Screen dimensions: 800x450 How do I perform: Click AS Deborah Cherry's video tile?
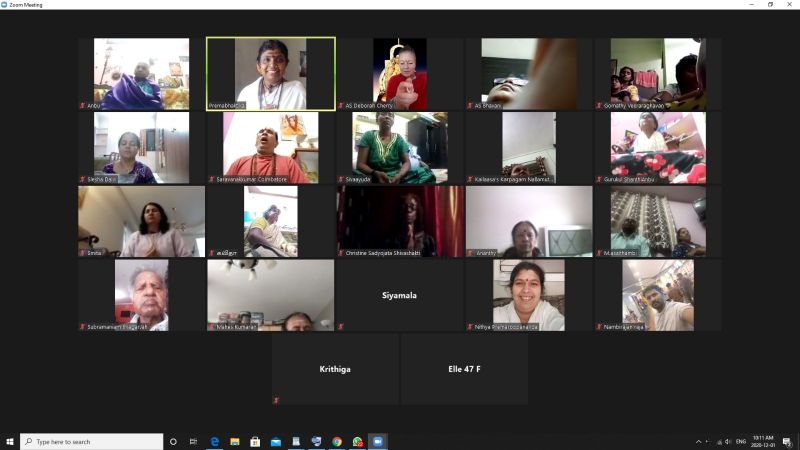[x=400, y=73]
